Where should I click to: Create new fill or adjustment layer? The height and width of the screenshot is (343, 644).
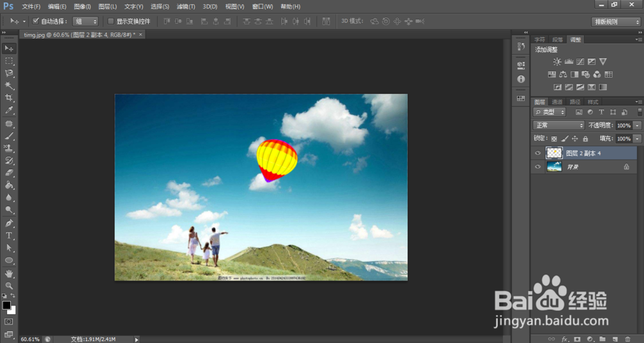click(x=590, y=339)
